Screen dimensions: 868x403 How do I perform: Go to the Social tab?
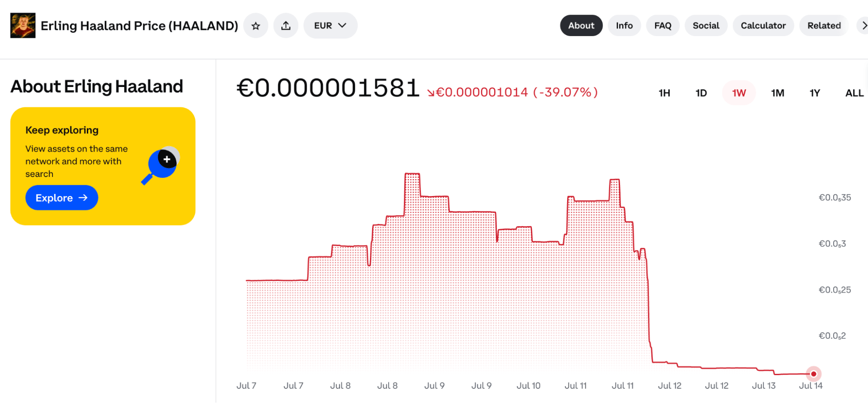pyautogui.click(x=706, y=26)
